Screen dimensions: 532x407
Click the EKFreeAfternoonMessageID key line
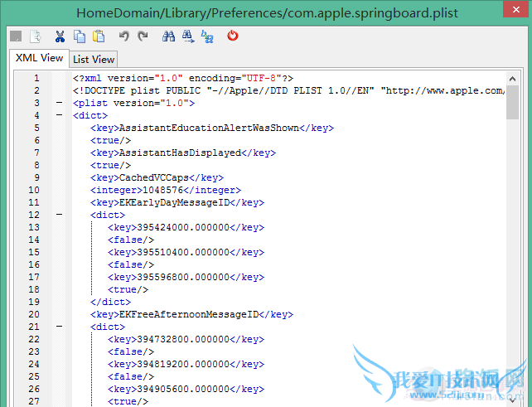coord(191,314)
